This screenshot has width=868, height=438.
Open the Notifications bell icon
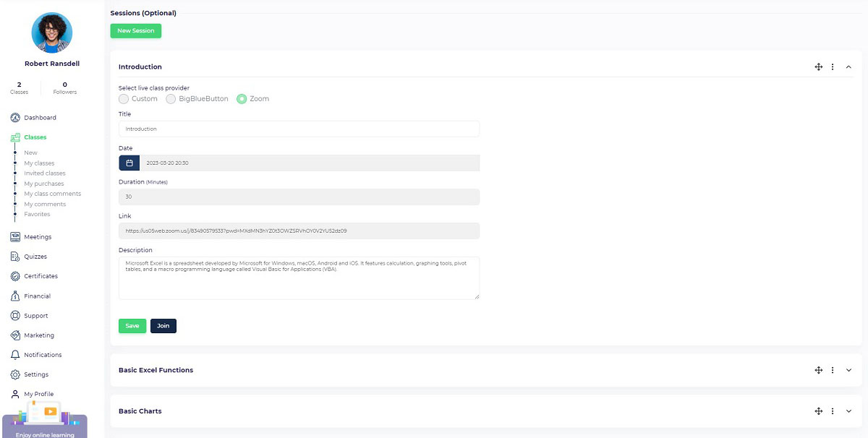pyautogui.click(x=15, y=355)
